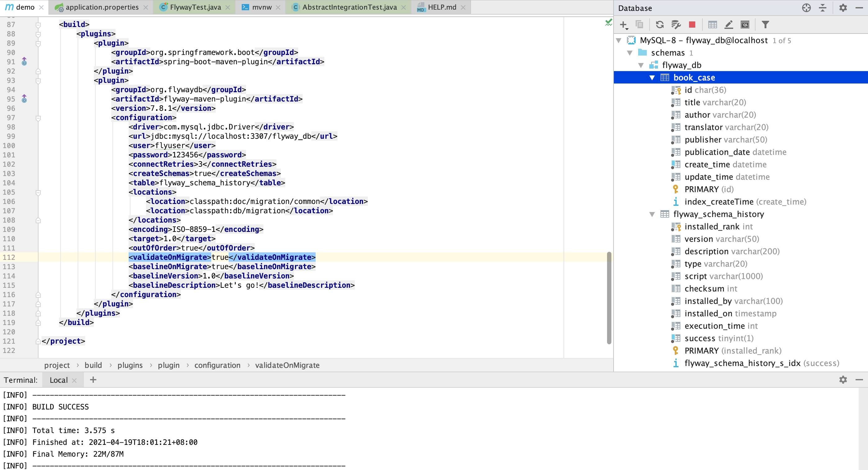The height and width of the screenshot is (470, 868).
Task: Open the query console QL icon
Action: [x=745, y=25]
